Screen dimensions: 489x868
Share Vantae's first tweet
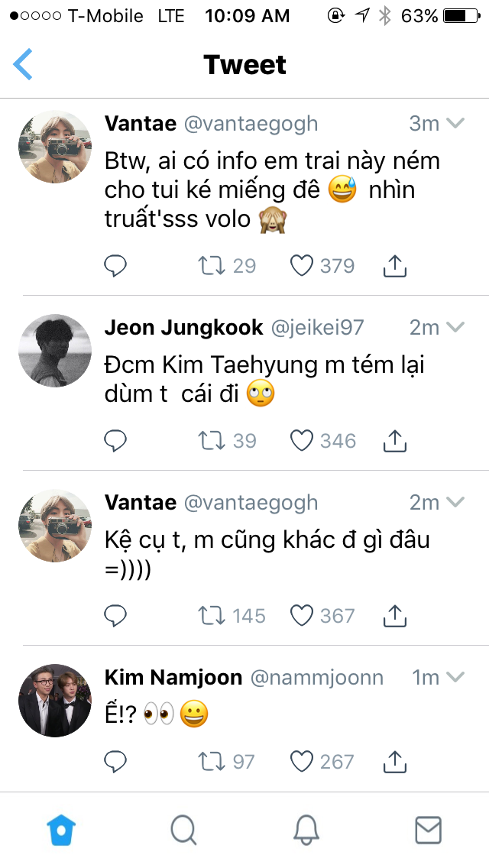393,266
